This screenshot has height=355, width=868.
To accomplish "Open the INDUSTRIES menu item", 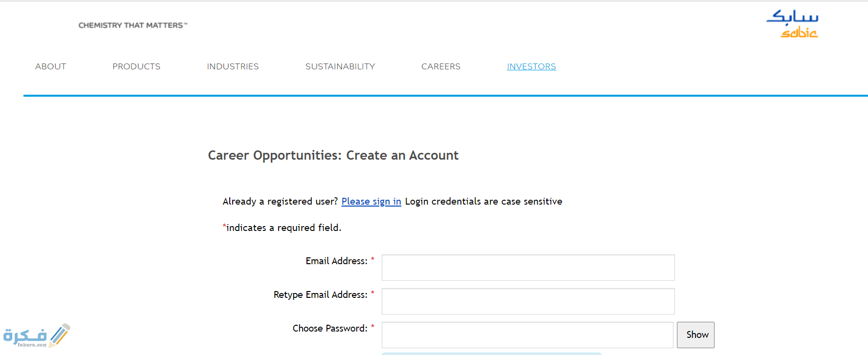I will pos(233,66).
